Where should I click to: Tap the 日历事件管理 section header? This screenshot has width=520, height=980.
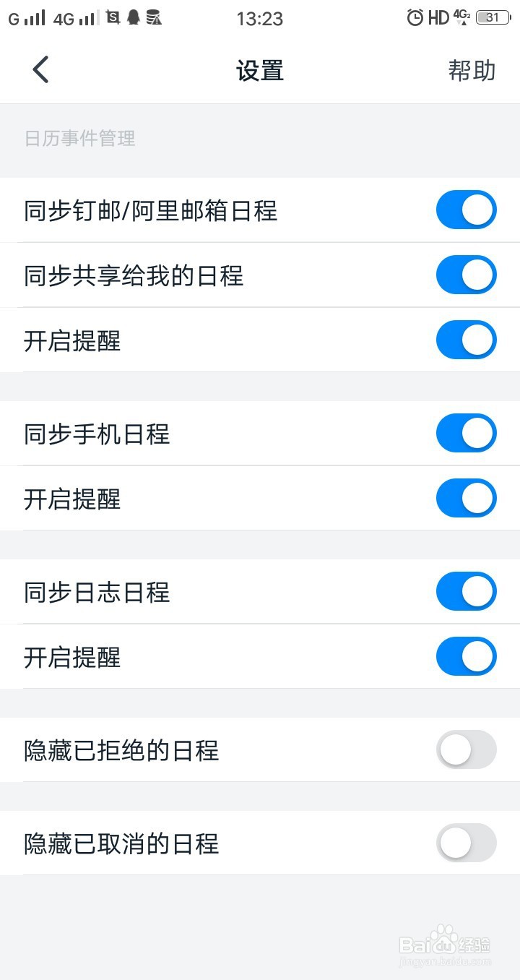click(x=80, y=138)
